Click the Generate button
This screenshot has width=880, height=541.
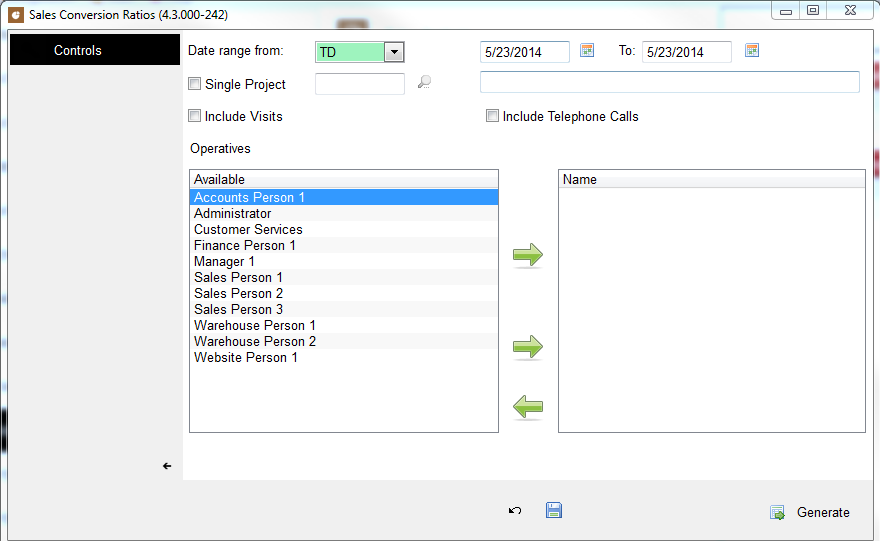[810, 512]
